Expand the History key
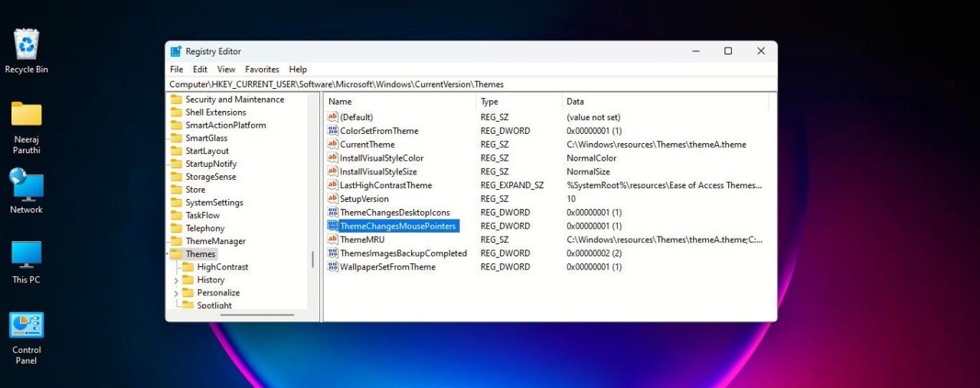 pyautogui.click(x=176, y=280)
